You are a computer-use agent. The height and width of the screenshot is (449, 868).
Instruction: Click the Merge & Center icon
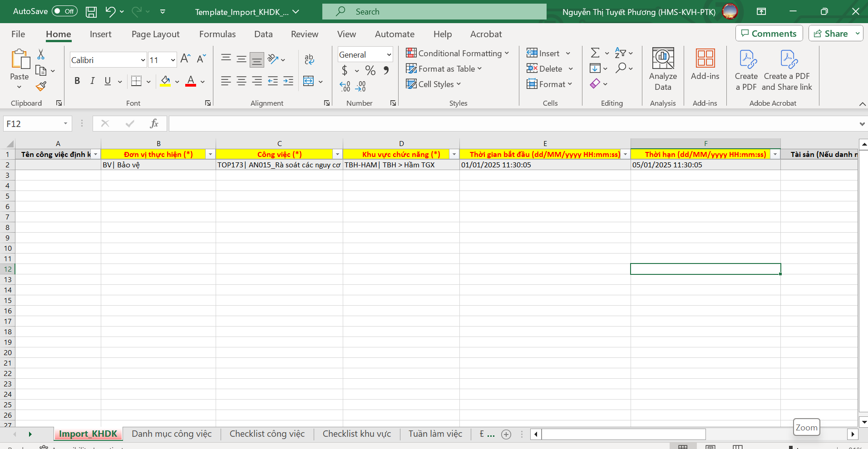[308, 82]
